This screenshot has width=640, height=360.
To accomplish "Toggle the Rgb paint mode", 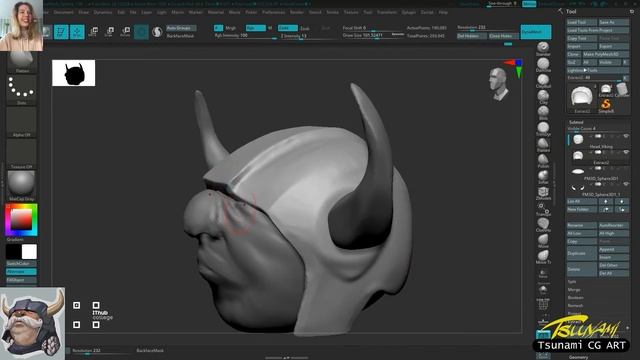I will [256, 28].
